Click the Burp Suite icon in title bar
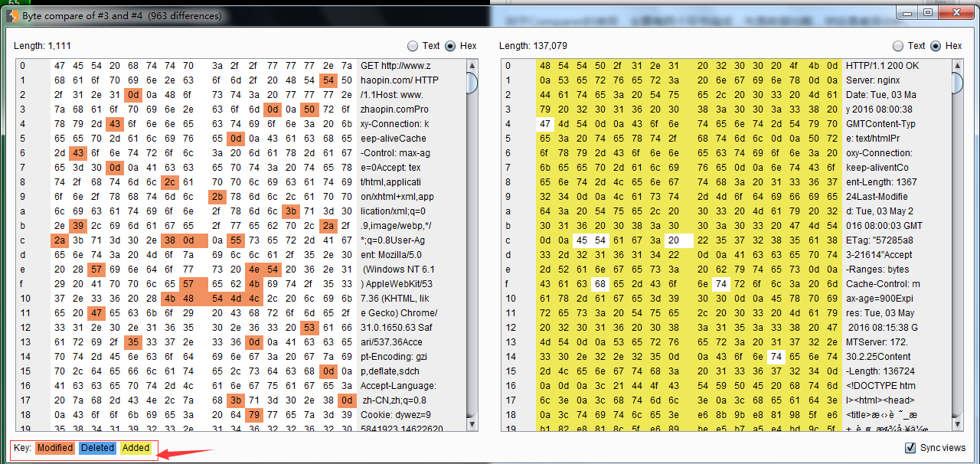The width and height of the screenshot is (980, 464). pos(11,14)
